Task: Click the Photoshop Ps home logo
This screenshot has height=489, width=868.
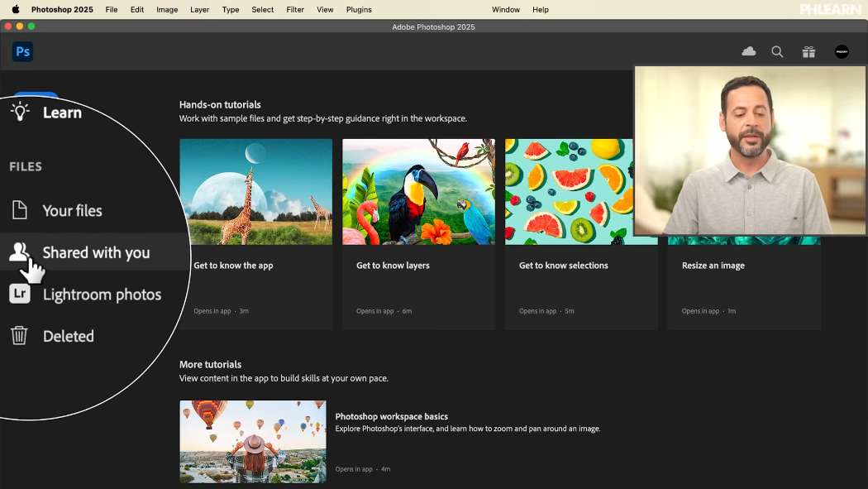Action: 22,51
